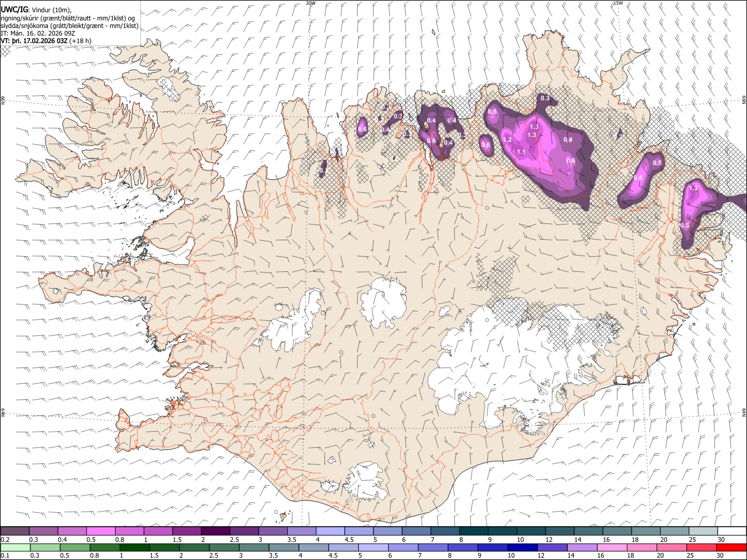Click the white Hofsjökull glacier in central Iceland
Image resolution: width=747 pixels, height=560 pixels.
click(x=383, y=302)
